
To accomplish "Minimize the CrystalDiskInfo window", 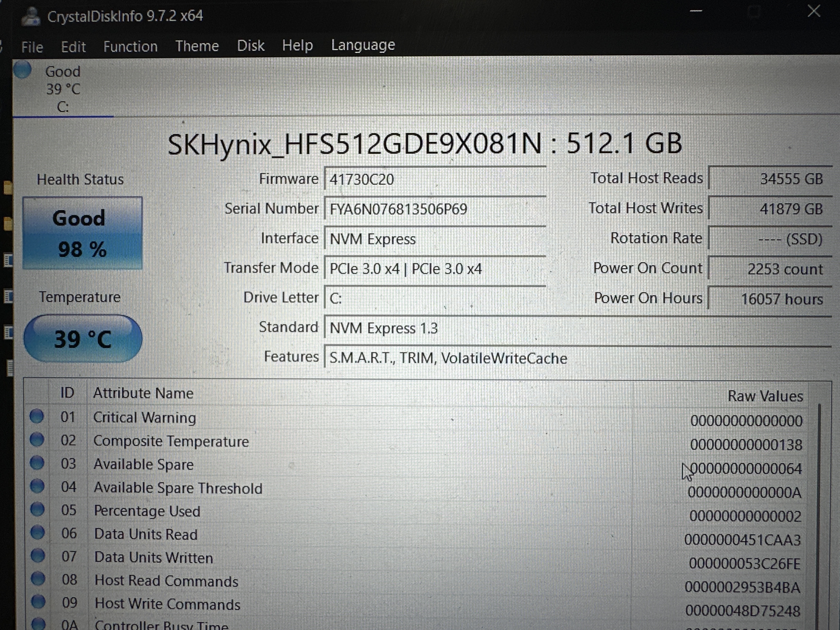I will (696, 11).
